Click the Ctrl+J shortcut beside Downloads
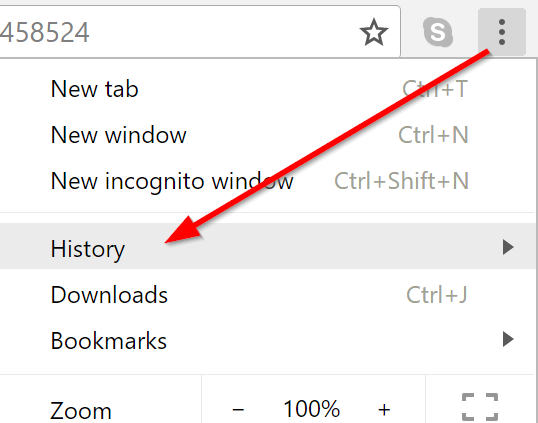The image size is (538, 423). (x=437, y=295)
